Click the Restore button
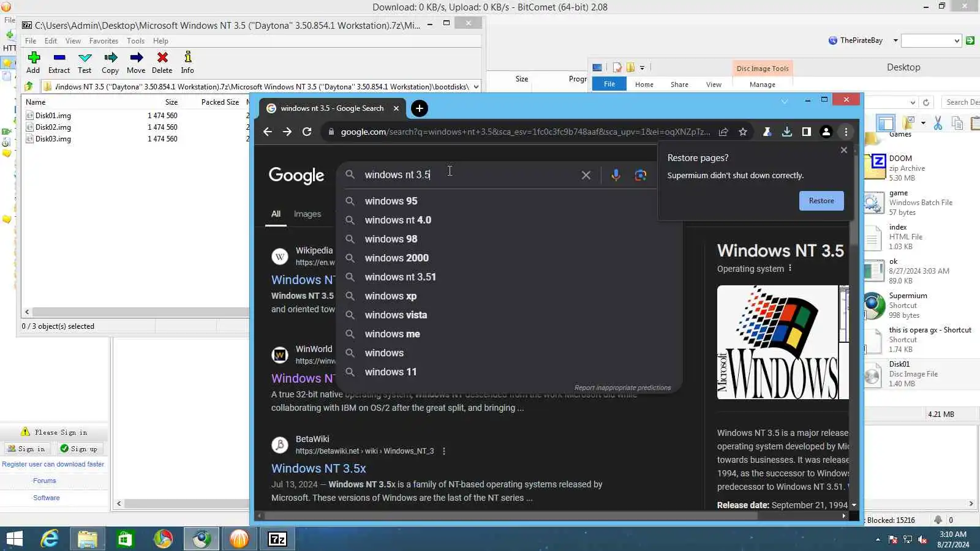Screen dimensions: 980x551 click(x=821, y=201)
